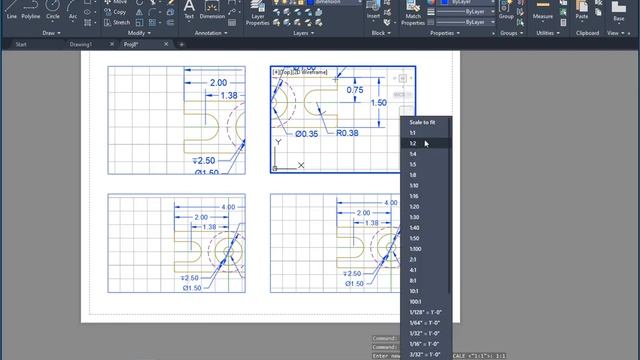
Task: Click the Insert block tool
Action: tap(373, 10)
